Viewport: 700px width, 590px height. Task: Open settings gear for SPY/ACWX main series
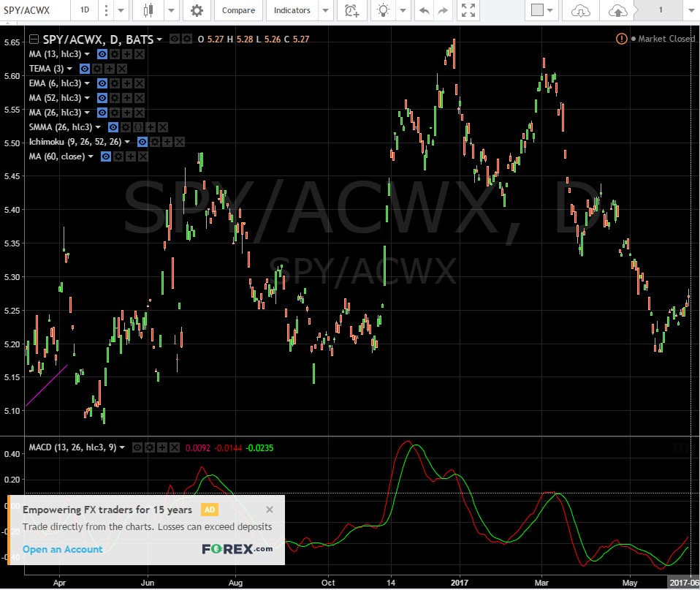point(187,39)
